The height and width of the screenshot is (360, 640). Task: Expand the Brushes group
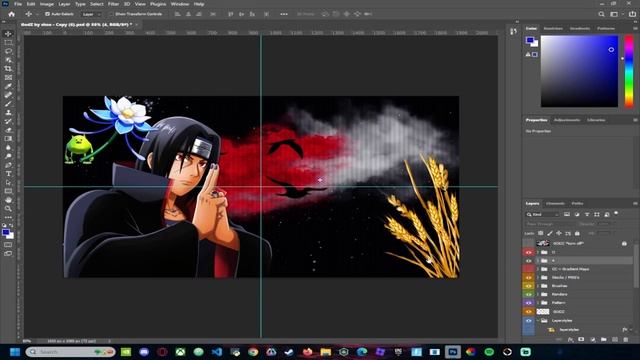(538, 286)
